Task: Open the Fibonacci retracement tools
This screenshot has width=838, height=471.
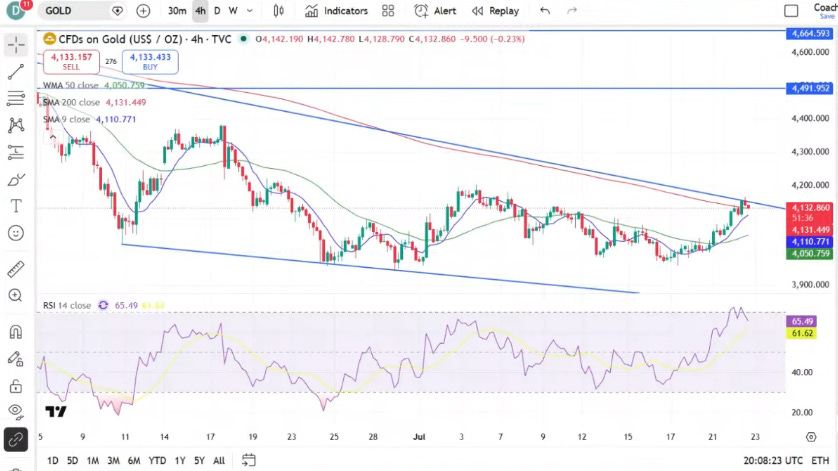Action: pos(16,98)
